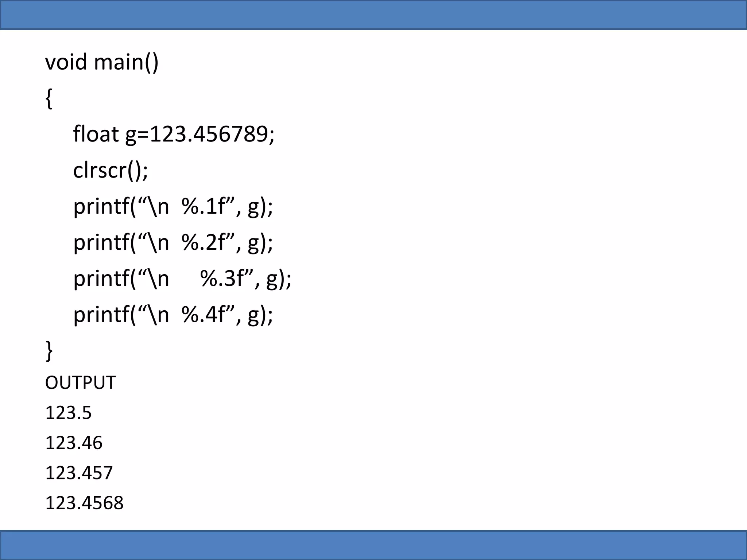Viewport: 747px width, 560px height.
Task: Click the opening curly brace
Action: (x=49, y=98)
